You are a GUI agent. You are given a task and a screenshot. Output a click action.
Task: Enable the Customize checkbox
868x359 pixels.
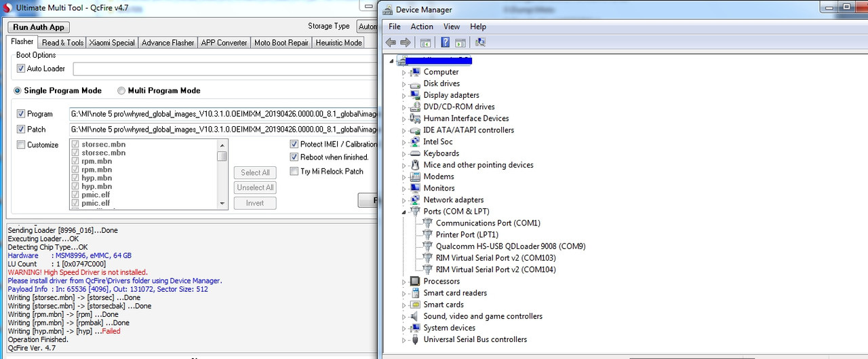pyautogui.click(x=21, y=145)
